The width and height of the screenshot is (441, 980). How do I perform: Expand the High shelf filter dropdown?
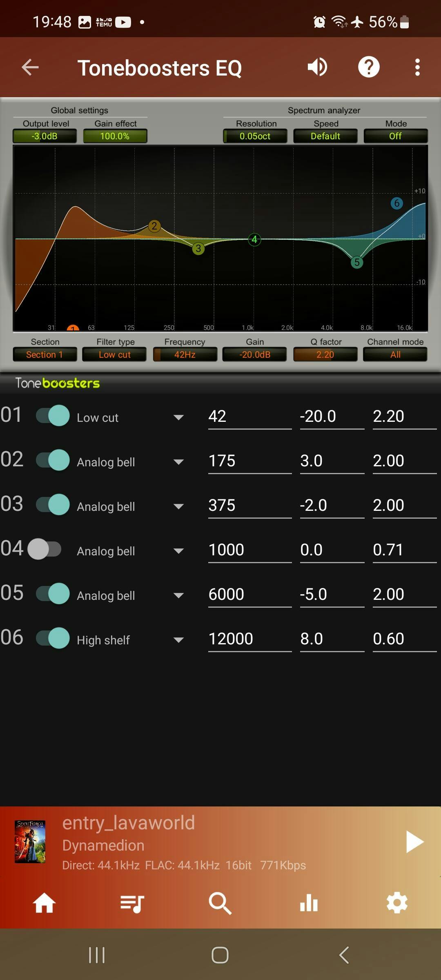click(x=178, y=640)
